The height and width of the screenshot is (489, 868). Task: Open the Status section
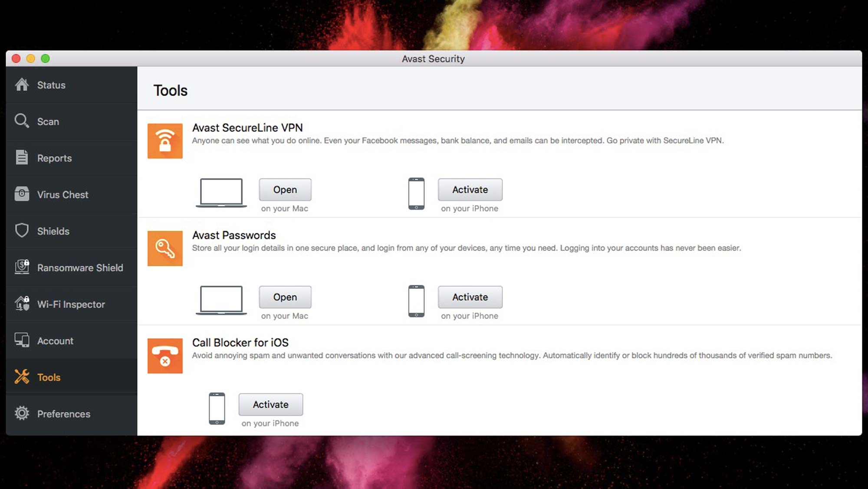[72, 85]
